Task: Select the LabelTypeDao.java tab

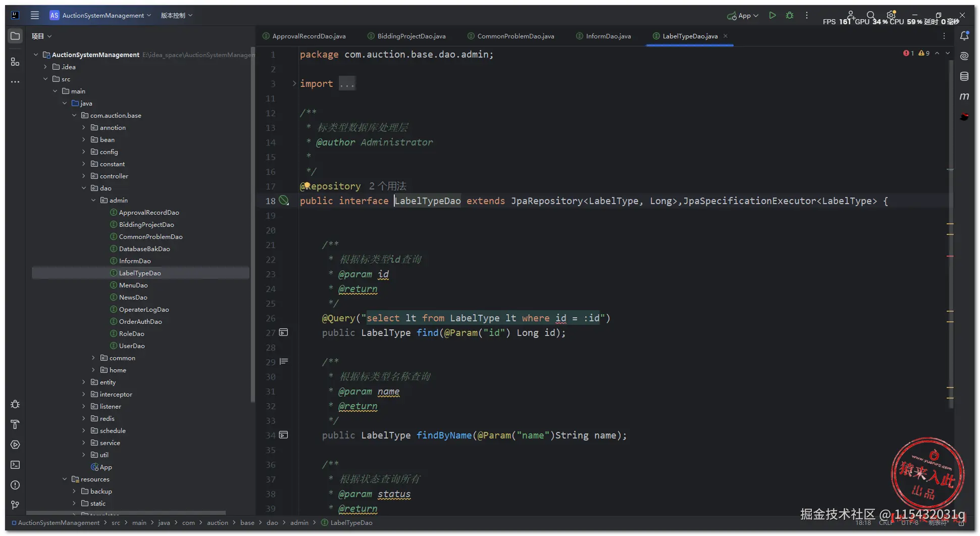Action: click(690, 36)
